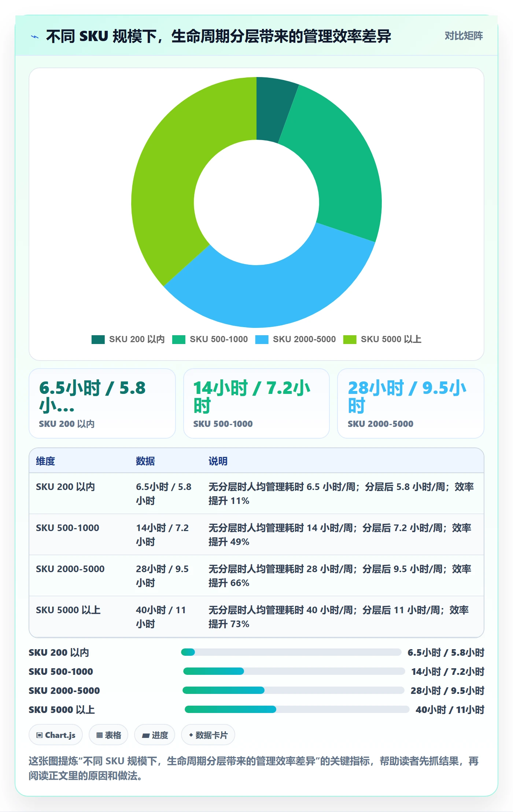Click the progress value 40小时 / 11小时
The width and height of the screenshot is (513, 812).
[x=450, y=710]
